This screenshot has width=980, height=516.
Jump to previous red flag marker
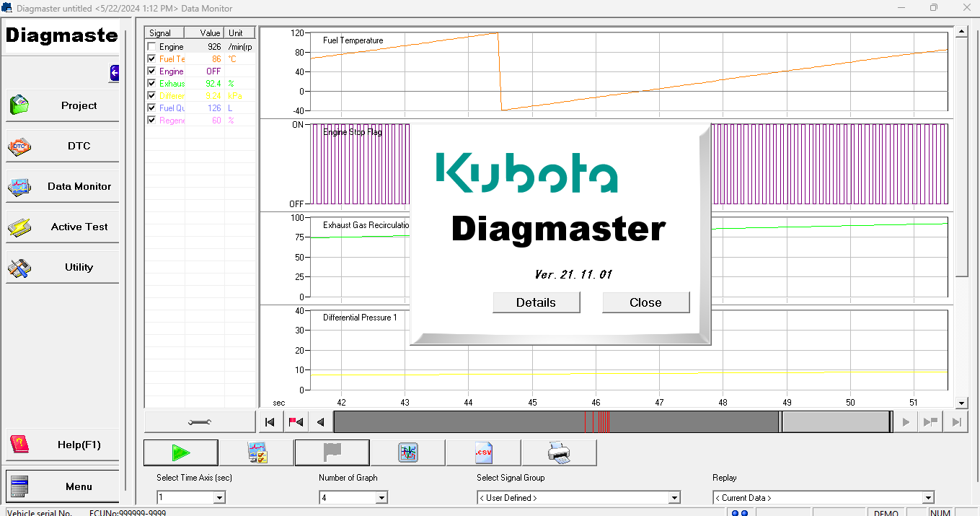click(x=296, y=422)
